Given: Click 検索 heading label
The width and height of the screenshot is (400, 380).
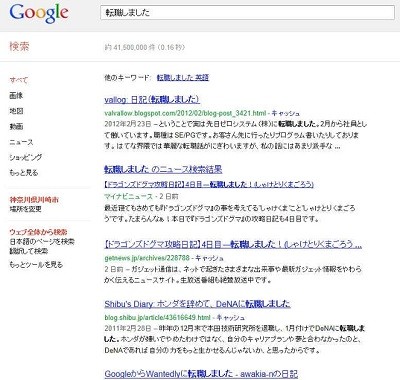Looking at the screenshot, I should click(x=19, y=46).
